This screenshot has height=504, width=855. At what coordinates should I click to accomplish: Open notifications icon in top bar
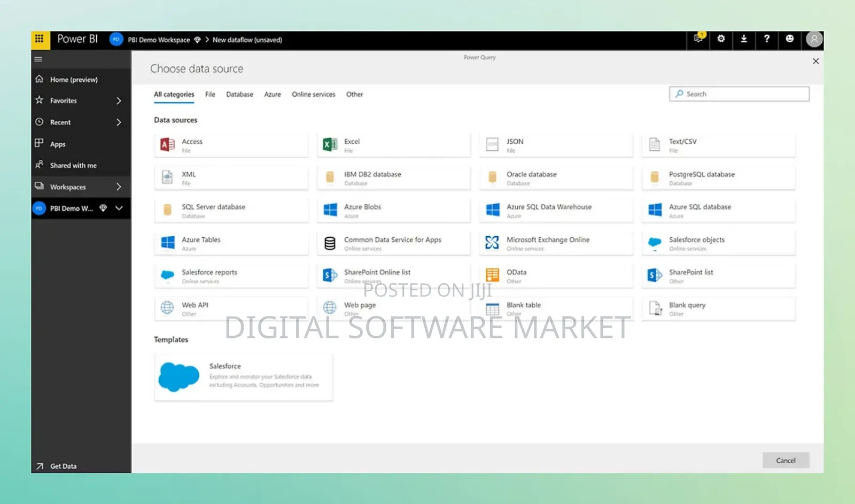coord(698,38)
